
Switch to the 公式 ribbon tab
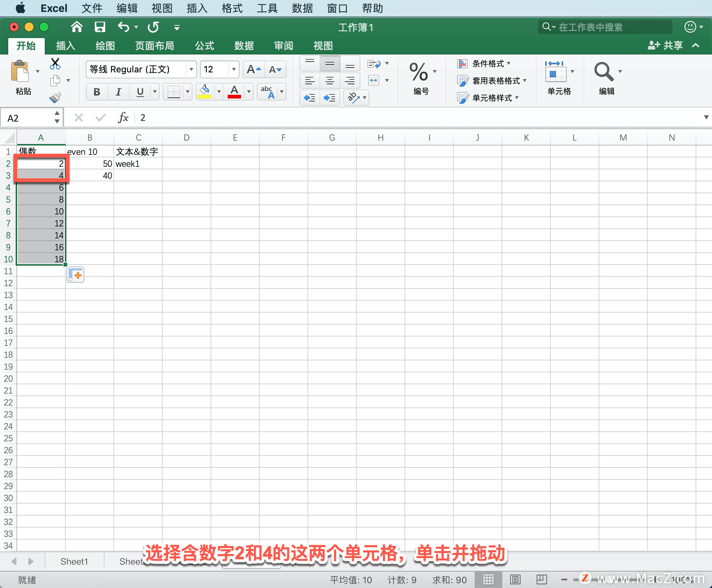click(x=204, y=46)
